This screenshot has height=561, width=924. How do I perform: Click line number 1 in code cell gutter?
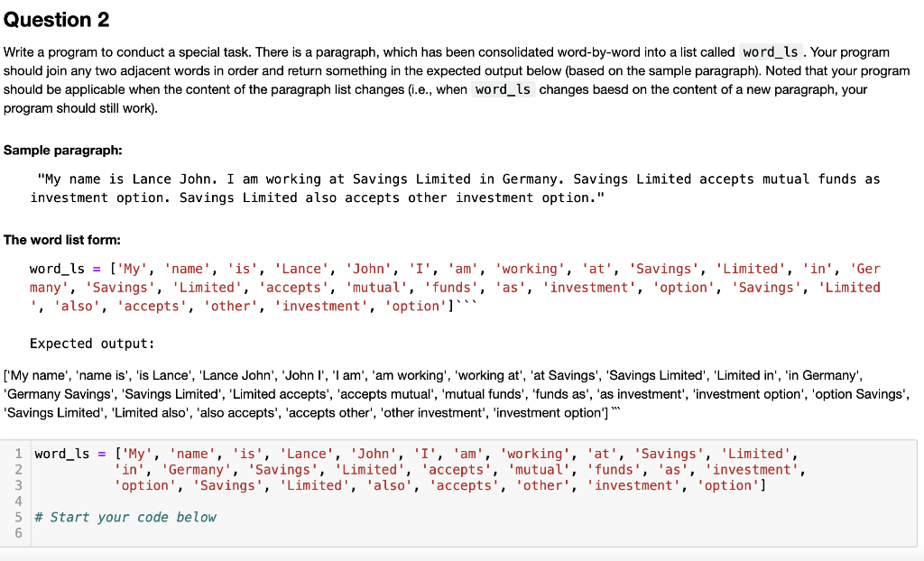(x=18, y=454)
